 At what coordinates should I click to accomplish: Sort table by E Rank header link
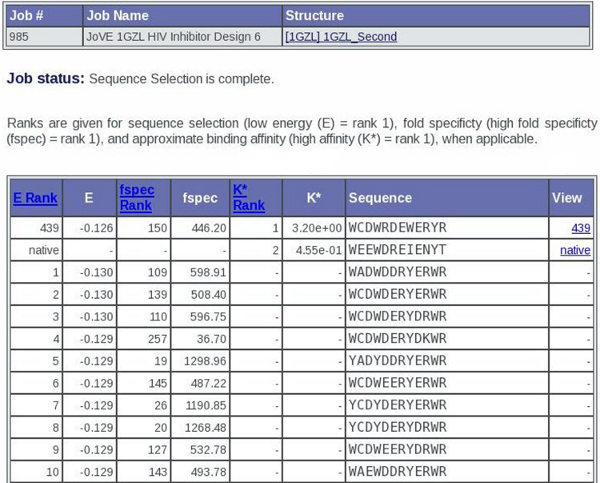tap(35, 198)
